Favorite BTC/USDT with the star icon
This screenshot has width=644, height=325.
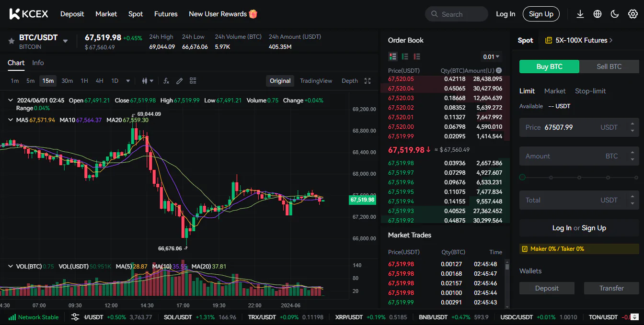[11, 41]
